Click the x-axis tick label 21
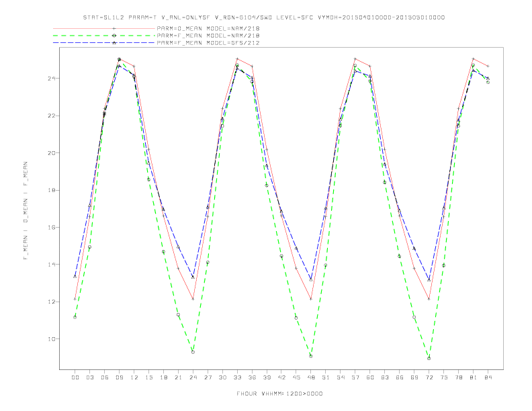Viewport: 532px width, 411px height. pos(178,377)
